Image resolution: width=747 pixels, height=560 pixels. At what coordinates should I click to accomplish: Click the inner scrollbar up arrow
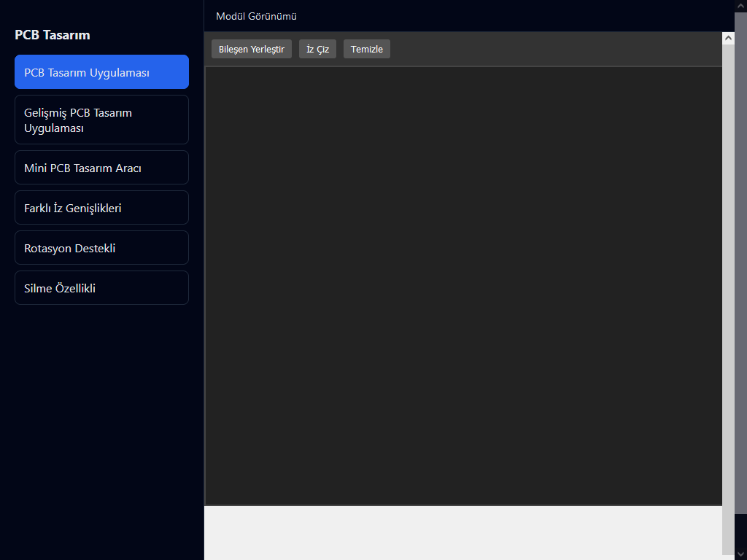tap(728, 38)
